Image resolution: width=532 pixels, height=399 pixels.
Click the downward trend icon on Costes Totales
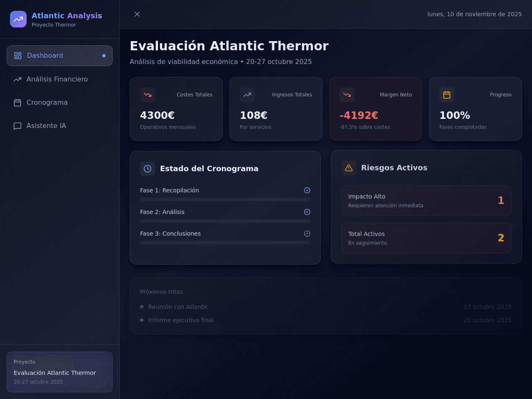(x=148, y=95)
